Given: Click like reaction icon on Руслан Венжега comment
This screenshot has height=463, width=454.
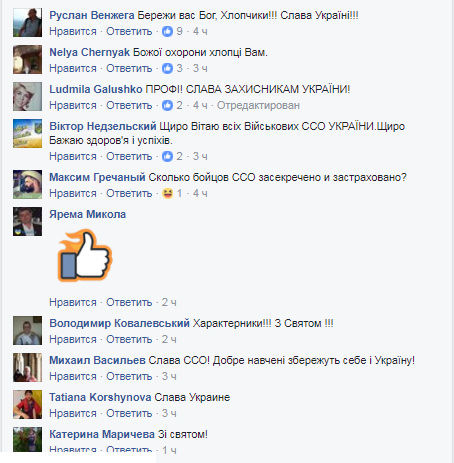Looking at the screenshot, I should [x=167, y=31].
